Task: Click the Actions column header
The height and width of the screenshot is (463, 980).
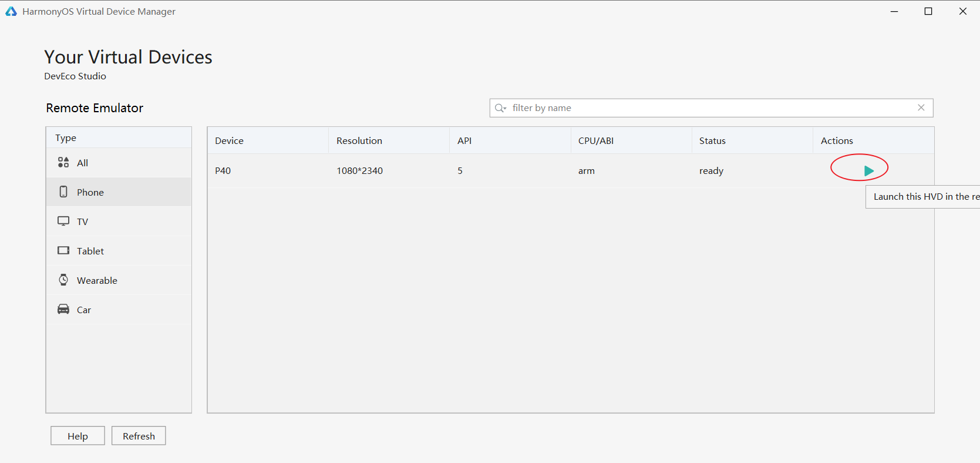Action: (873, 140)
